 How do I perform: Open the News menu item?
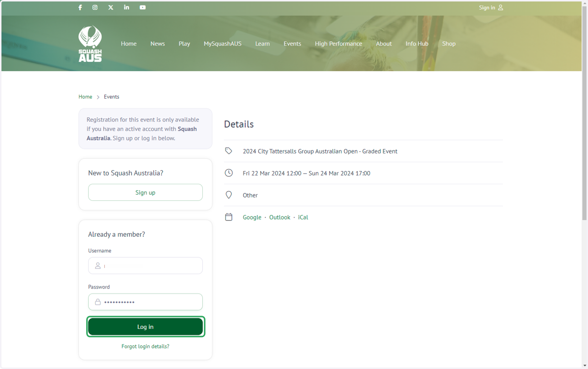coord(158,44)
